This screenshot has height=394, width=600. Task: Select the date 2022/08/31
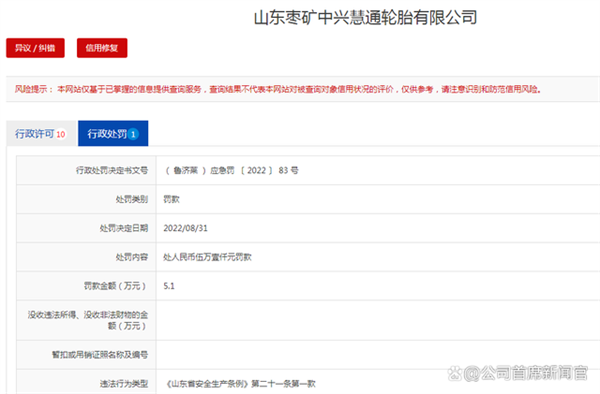tap(186, 228)
